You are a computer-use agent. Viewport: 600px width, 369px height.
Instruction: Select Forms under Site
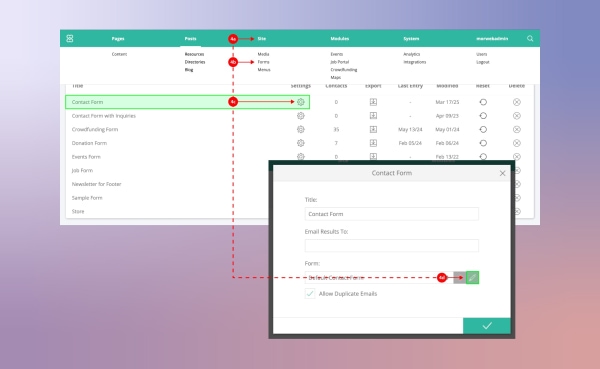pos(263,62)
